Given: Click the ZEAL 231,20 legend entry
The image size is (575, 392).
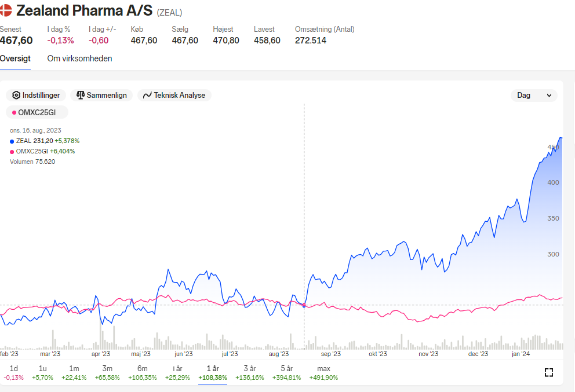Looking at the screenshot, I should point(45,141).
